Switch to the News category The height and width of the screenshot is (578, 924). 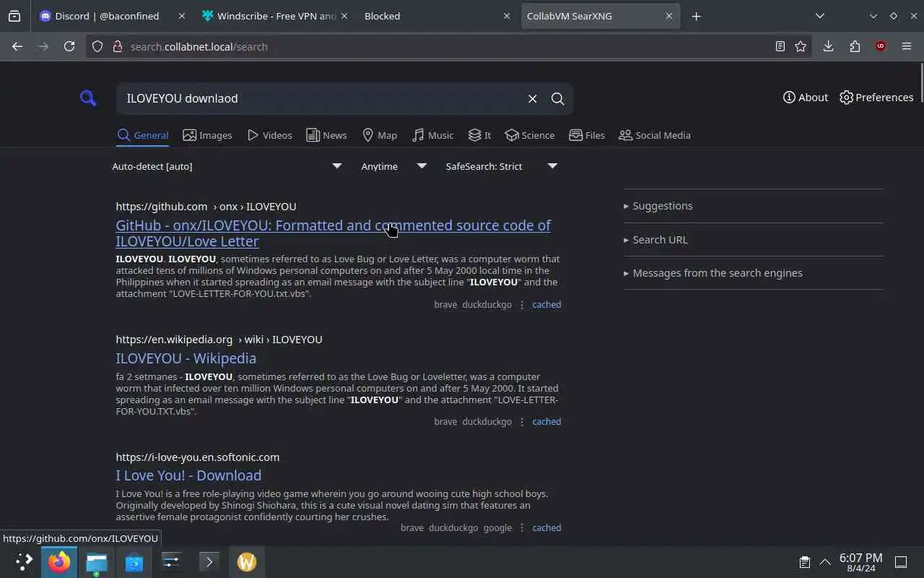point(326,135)
